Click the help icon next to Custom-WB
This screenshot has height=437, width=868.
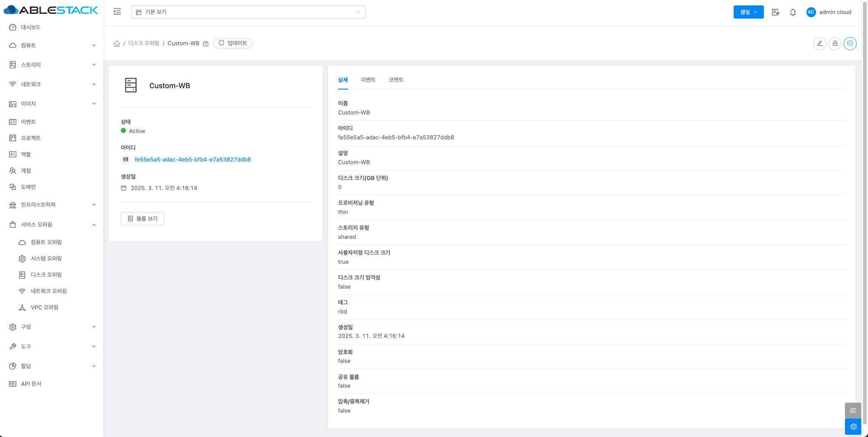[x=205, y=44]
